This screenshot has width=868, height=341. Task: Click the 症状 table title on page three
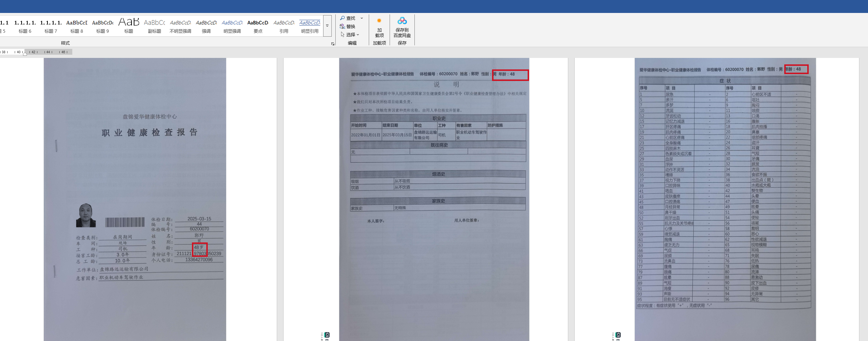coord(725,81)
